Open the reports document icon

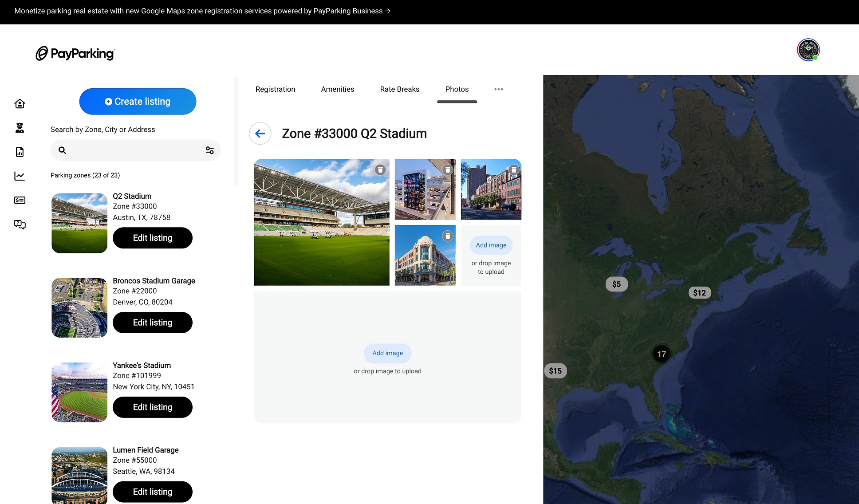click(x=20, y=152)
